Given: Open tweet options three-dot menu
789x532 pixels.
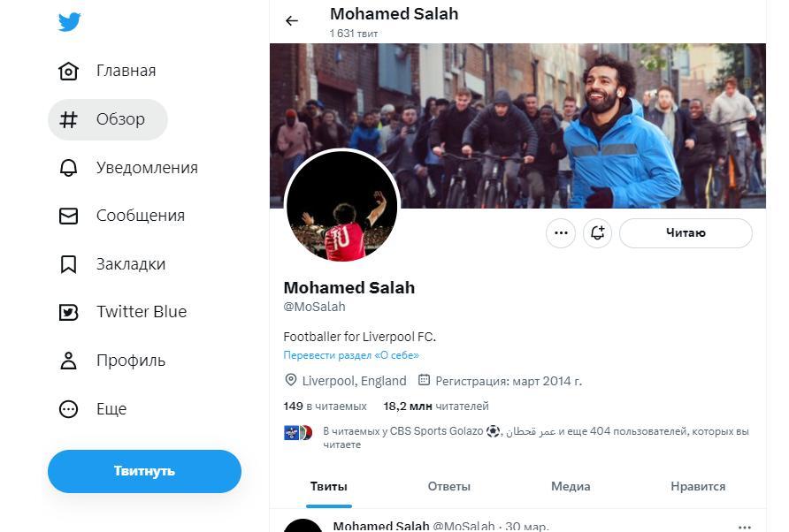Looking at the screenshot, I should tap(744, 527).
